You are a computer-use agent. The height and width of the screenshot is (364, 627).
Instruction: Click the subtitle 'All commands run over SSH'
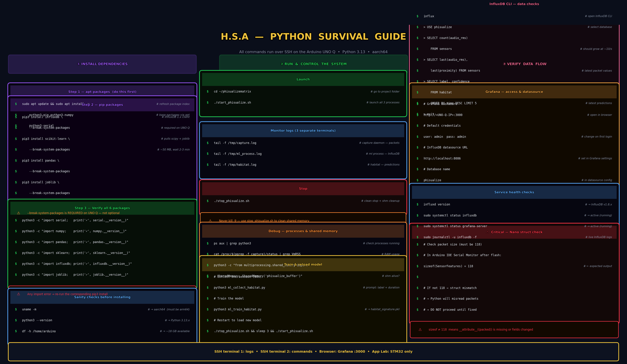tap(313, 52)
